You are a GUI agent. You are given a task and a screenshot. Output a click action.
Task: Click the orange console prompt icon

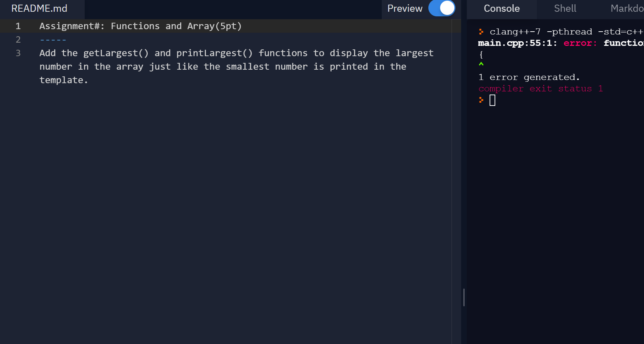[x=481, y=31]
